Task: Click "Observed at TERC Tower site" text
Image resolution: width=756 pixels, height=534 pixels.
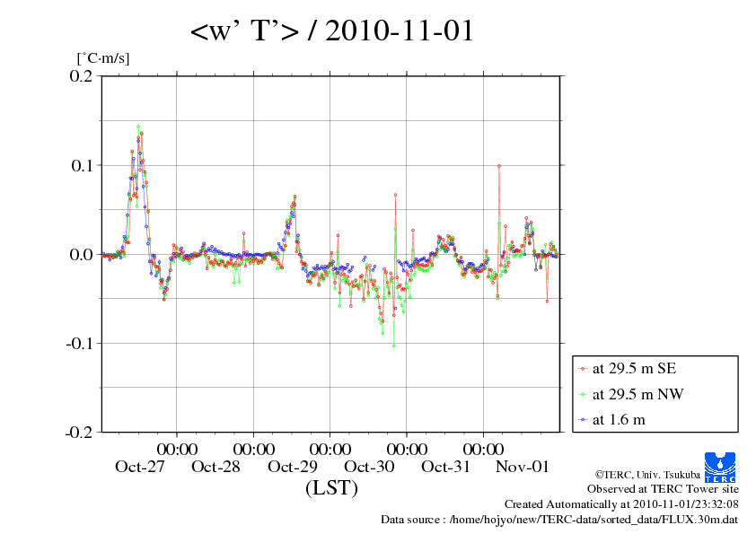Action: point(663,489)
